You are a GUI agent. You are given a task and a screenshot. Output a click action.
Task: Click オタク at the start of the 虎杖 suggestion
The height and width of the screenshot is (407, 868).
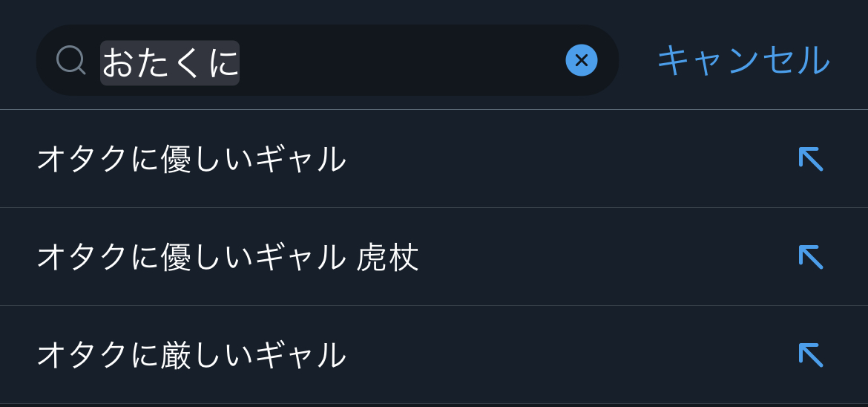coord(83,257)
